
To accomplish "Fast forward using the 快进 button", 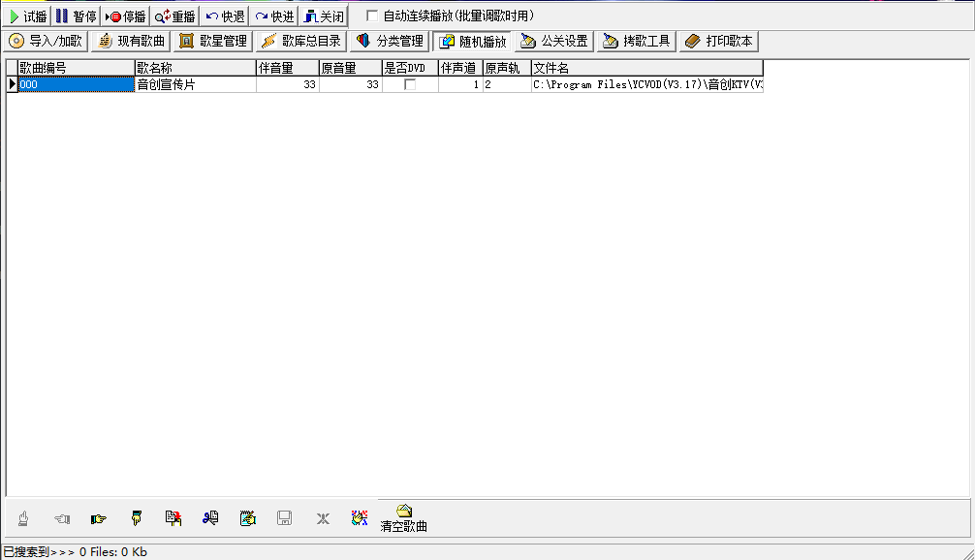I will tap(274, 16).
